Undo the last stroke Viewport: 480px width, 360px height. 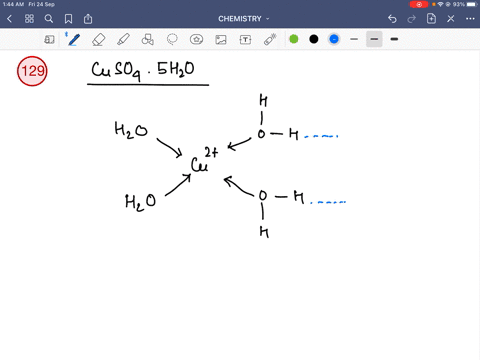coord(392,19)
